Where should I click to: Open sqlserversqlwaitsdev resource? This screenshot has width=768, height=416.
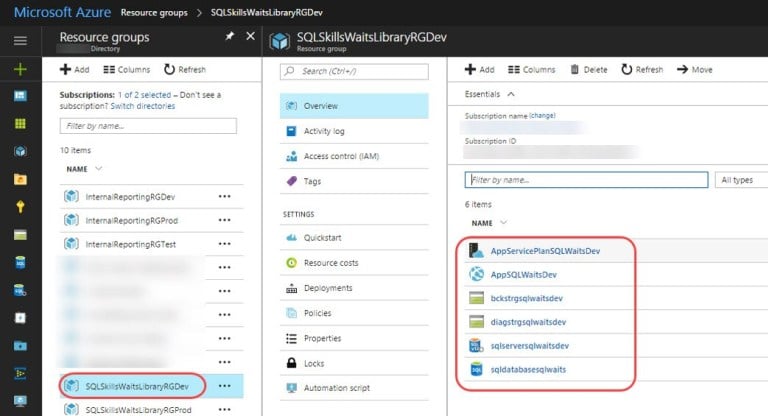[529, 345]
